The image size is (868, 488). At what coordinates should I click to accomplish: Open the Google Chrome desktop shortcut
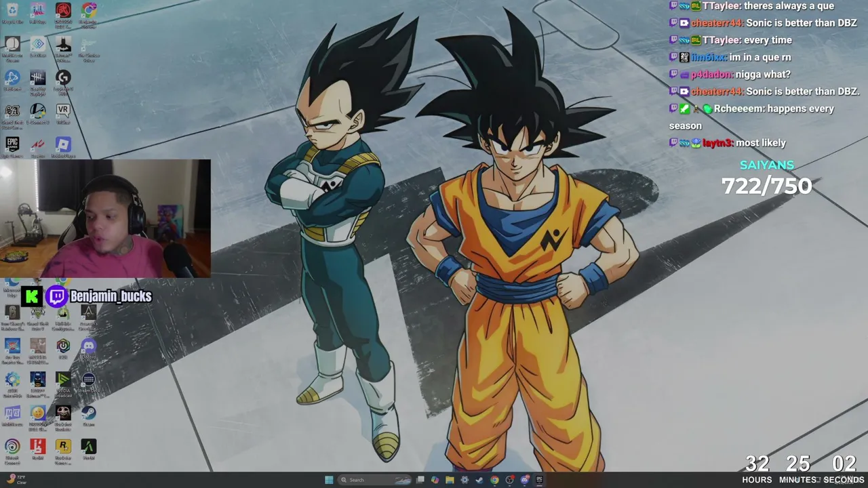coord(88,14)
